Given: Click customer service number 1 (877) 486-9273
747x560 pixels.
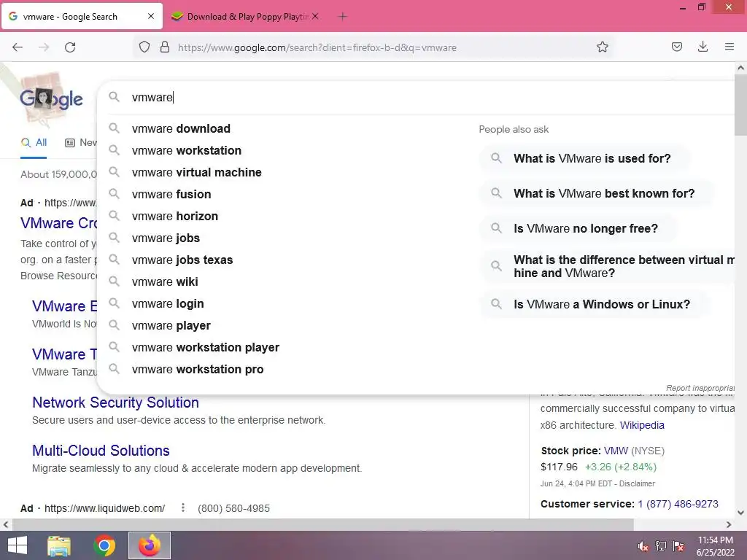Looking at the screenshot, I should [x=678, y=504].
